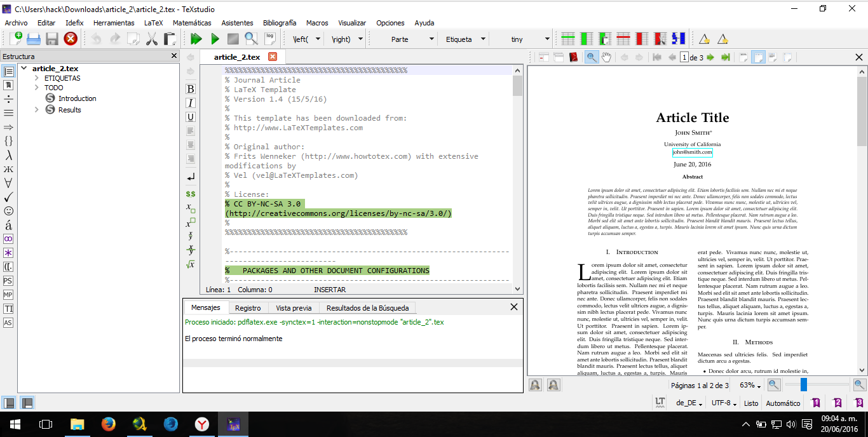Expand the ETIQUETAS tree node
The image size is (868, 437).
37,78
